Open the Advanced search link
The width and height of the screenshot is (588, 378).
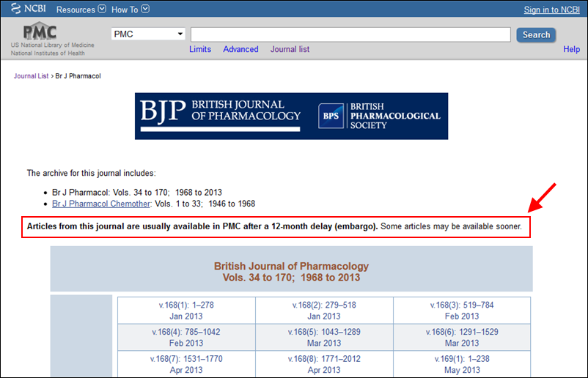point(240,49)
